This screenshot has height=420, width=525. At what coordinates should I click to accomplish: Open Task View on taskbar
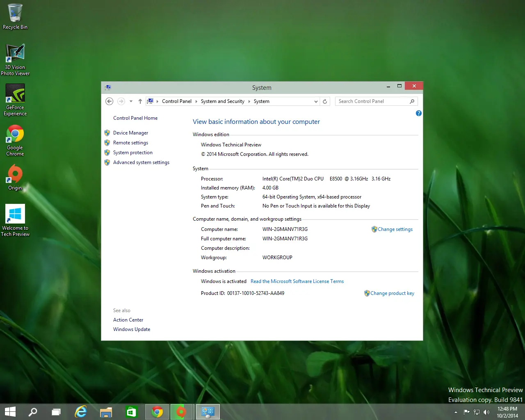pos(56,412)
